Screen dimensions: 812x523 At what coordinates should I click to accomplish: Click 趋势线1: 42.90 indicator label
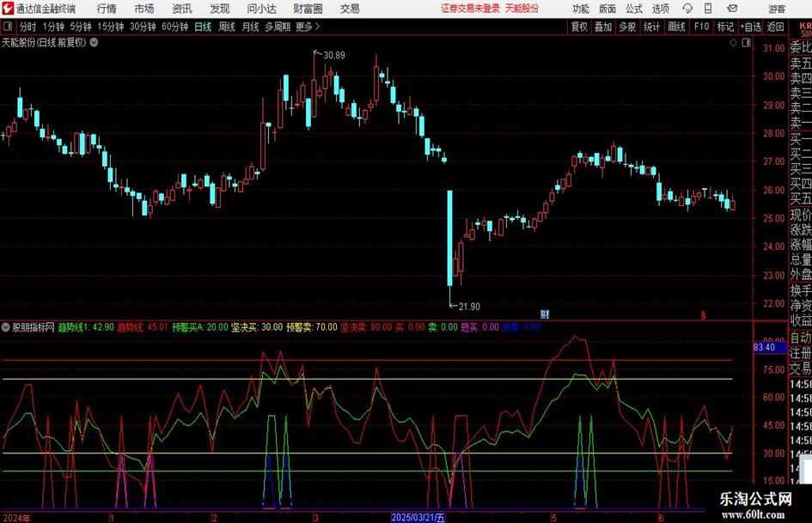click(x=86, y=327)
